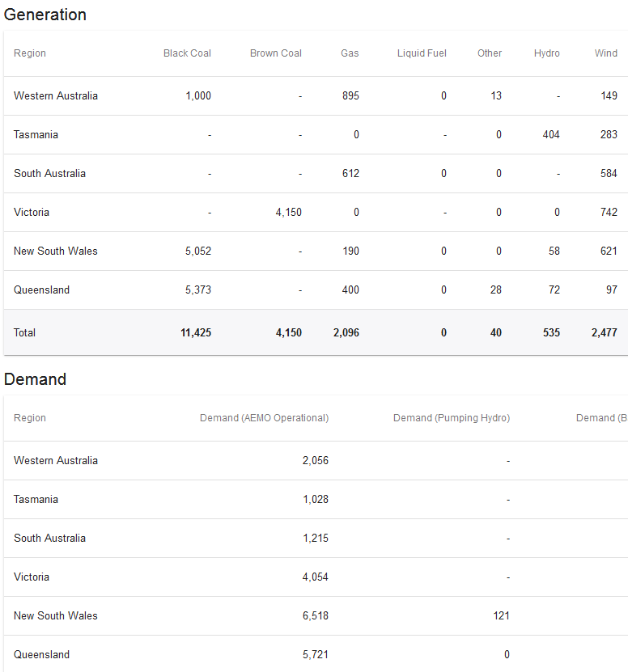Click the Gas column header
This screenshot has width=628, height=672.
(x=350, y=53)
